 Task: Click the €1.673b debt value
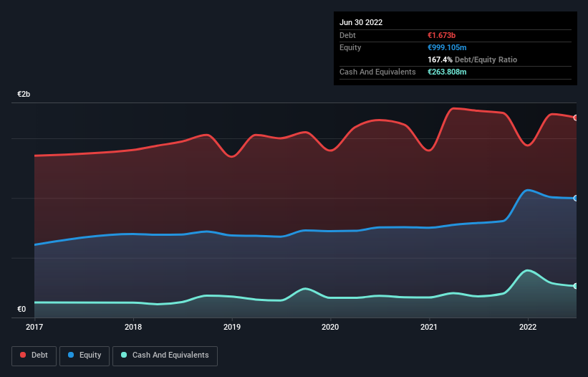coord(441,35)
